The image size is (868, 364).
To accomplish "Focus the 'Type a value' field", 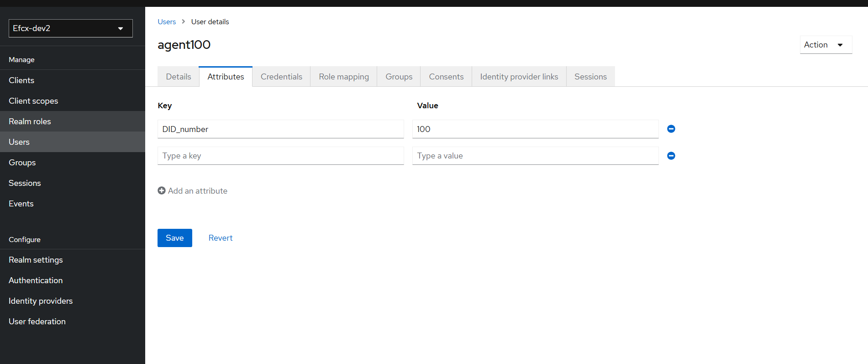I will (x=536, y=156).
